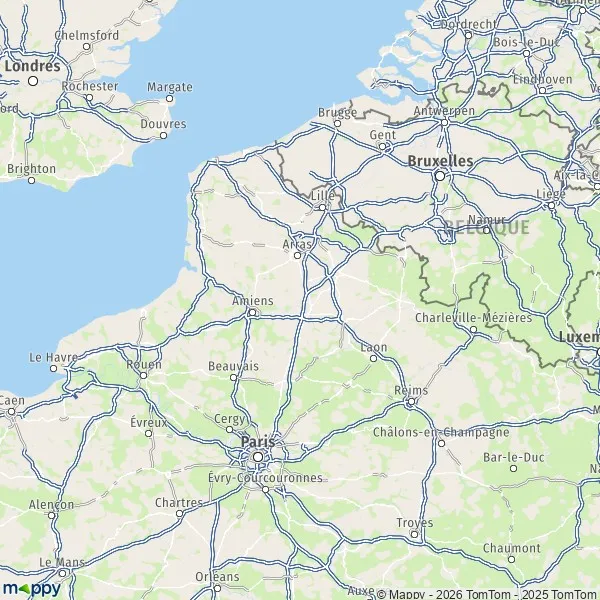Click the Londres city marker
This screenshot has width=600, height=600.
33,81
